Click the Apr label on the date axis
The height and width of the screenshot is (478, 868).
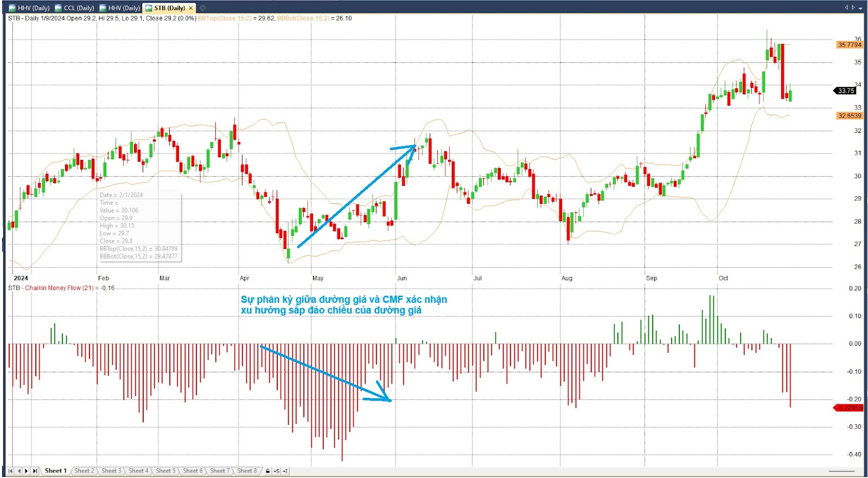pos(244,278)
